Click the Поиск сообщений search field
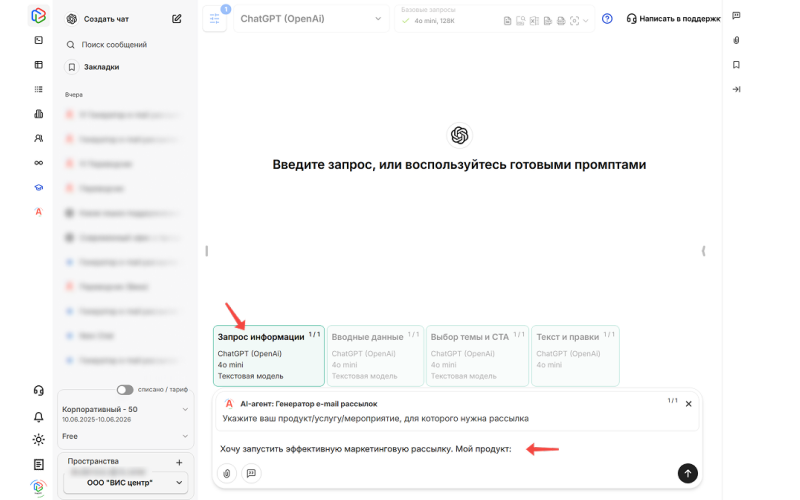Image resolution: width=800 pixels, height=500 pixels. [x=113, y=45]
